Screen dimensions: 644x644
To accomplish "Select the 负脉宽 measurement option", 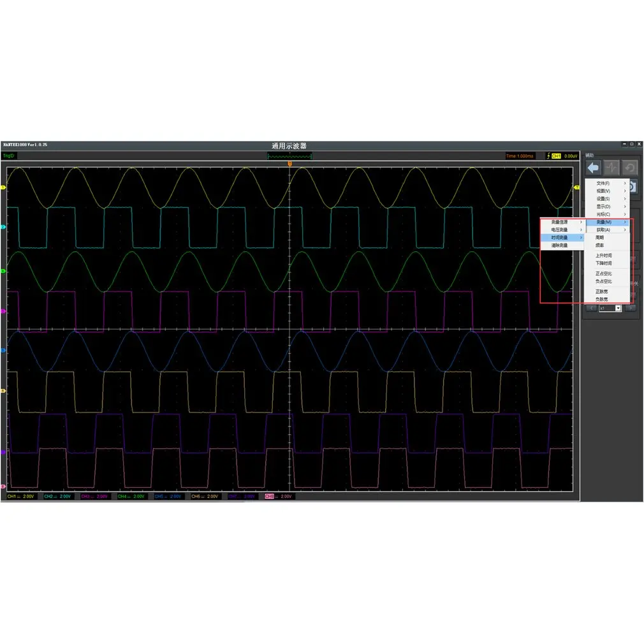I will pyautogui.click(x=607, y=300).
